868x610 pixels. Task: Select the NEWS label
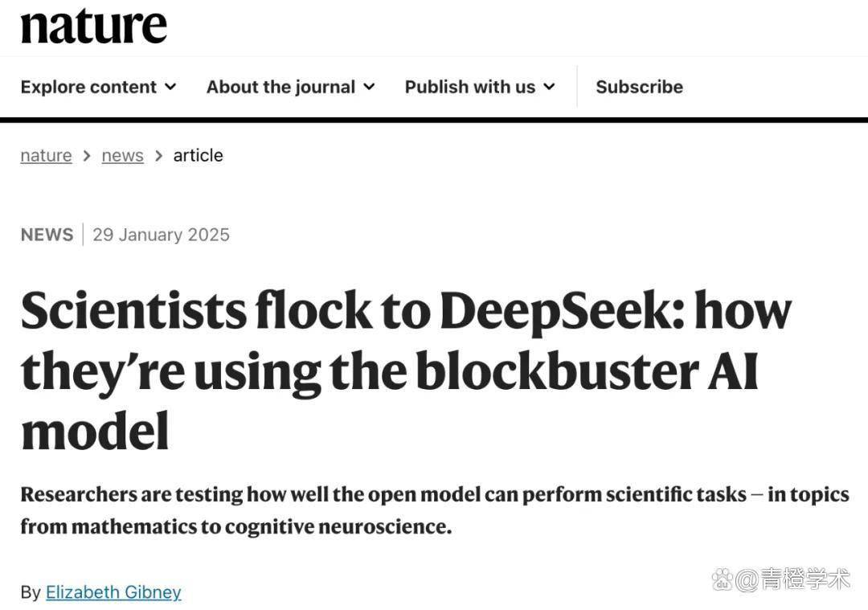pyautogui.click(x=47, y=234)
